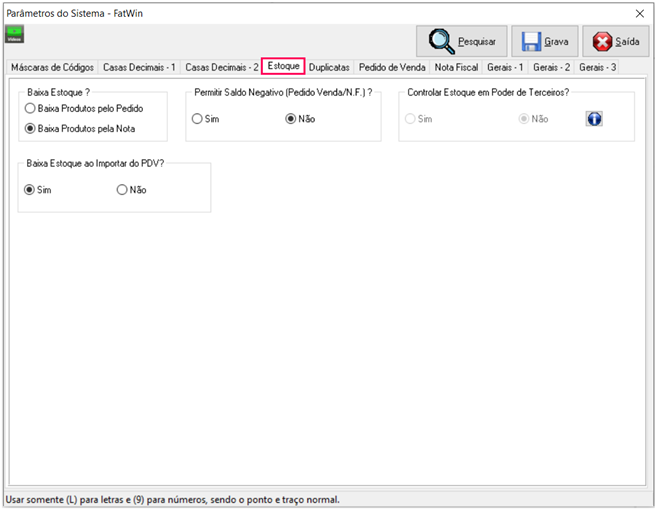Switch to Casas Decimais - 1 tab
The height and width of the screenshot is (510, 658).
coord(139,67)
